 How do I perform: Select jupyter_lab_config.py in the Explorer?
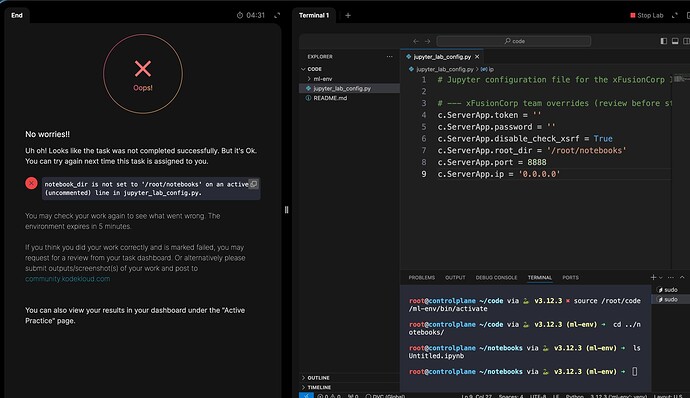[x=349, y=88]
